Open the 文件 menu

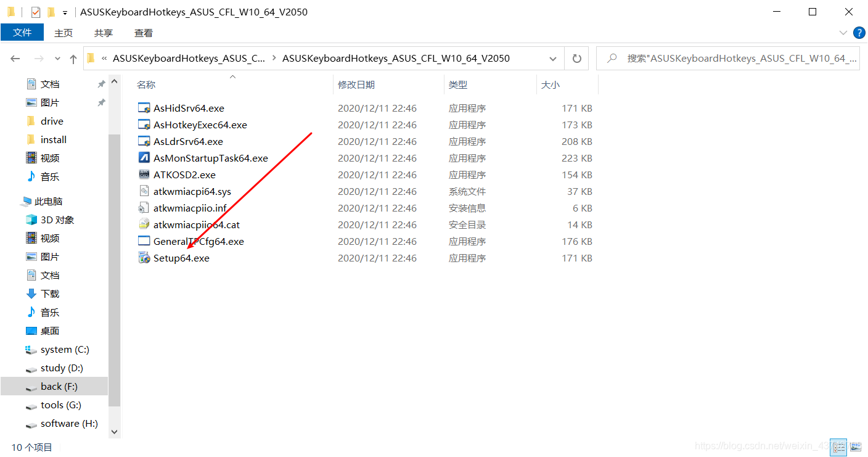[22, 33]
